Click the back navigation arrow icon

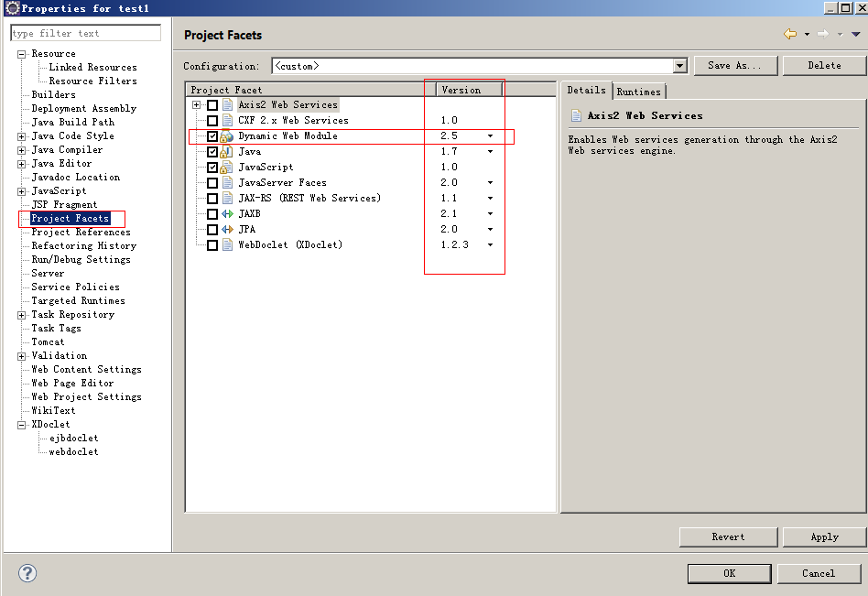click(x=790, y=34)
